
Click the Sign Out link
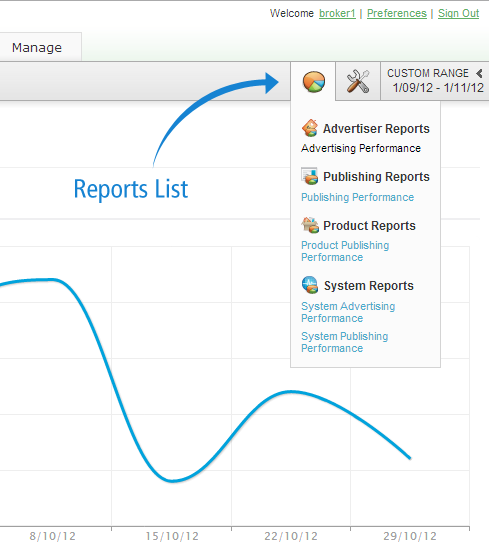pyautogui.click(x=458, y=13)
